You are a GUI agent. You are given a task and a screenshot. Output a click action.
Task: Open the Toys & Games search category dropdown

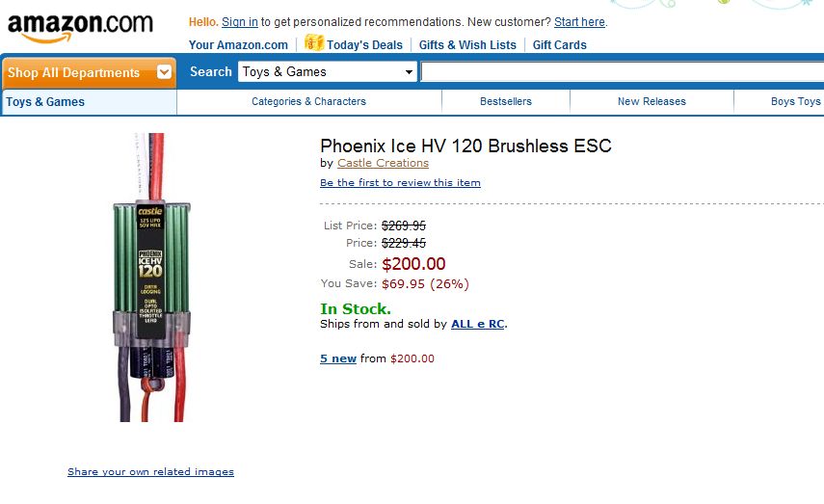tap(328, 72)
